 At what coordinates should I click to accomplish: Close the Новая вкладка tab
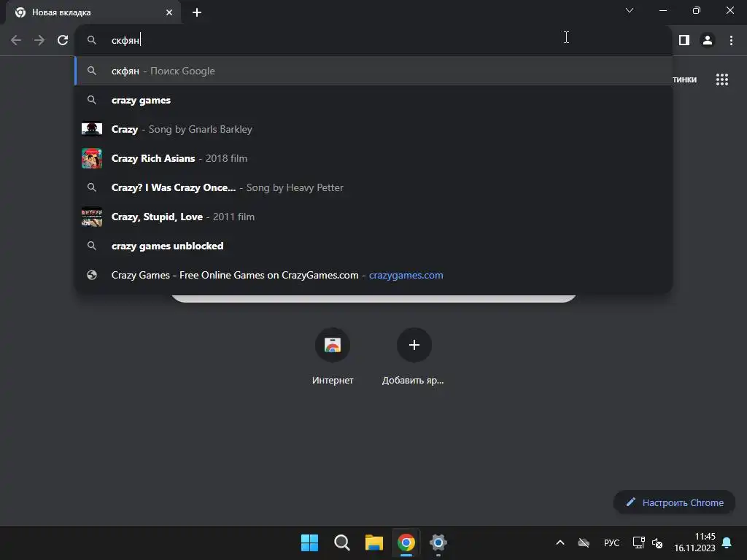pos(169,12)
